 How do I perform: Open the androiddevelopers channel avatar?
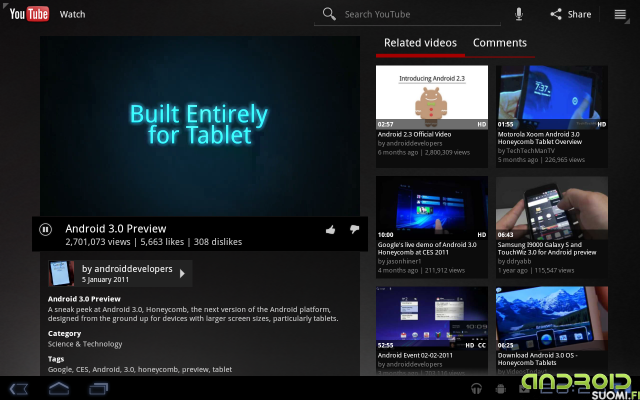point(61,273)
